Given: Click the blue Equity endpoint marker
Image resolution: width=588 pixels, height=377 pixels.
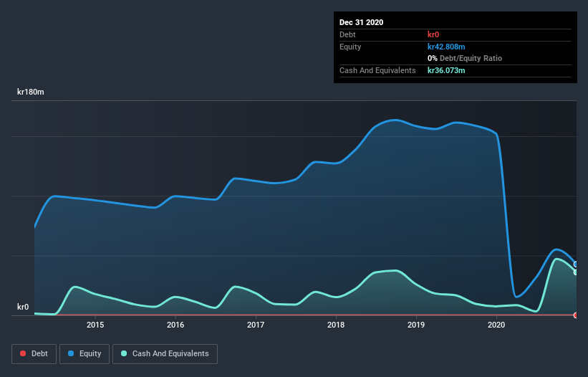Looking at the screenshot, I should tap(576, 264).
